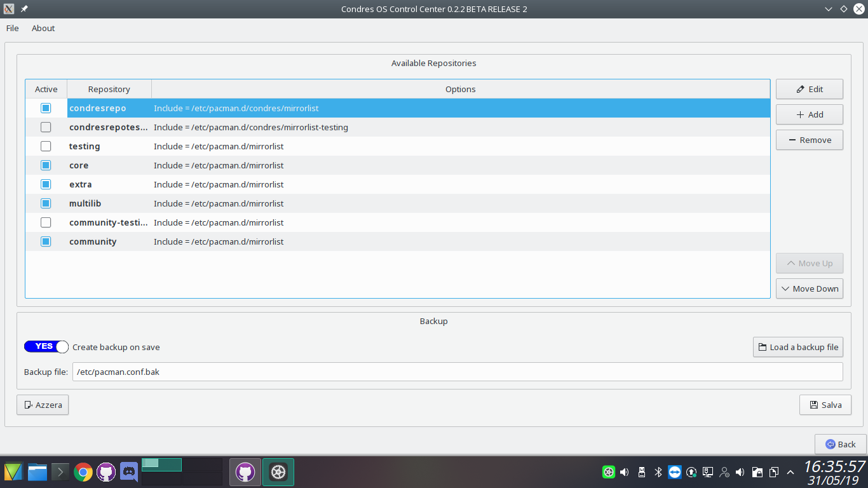Disable the condresrepo repository checkbox
Image resolution: width=868 pixels, height=488 pixels.
[x=46, y=108]
